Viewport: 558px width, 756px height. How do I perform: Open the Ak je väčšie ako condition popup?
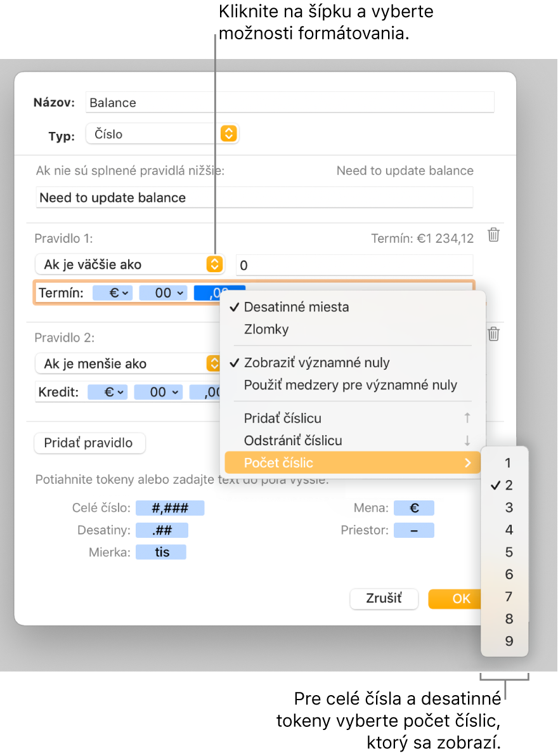129,264
